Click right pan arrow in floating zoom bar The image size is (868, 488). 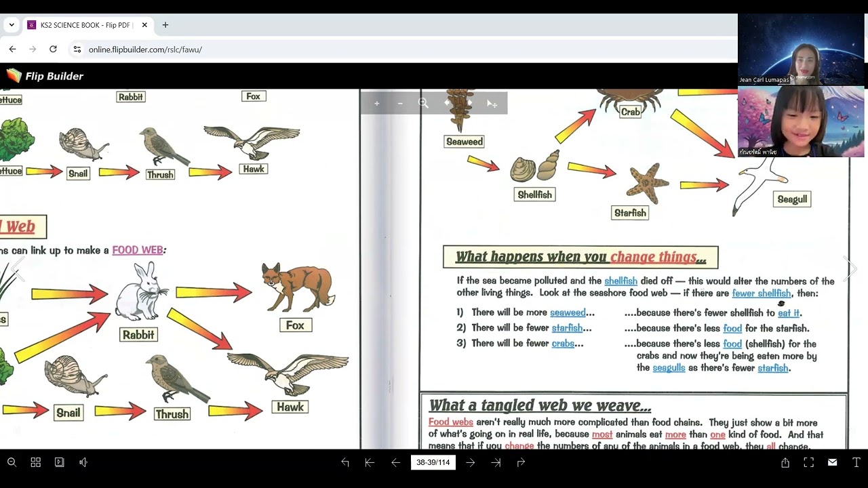tap(470, 103)
